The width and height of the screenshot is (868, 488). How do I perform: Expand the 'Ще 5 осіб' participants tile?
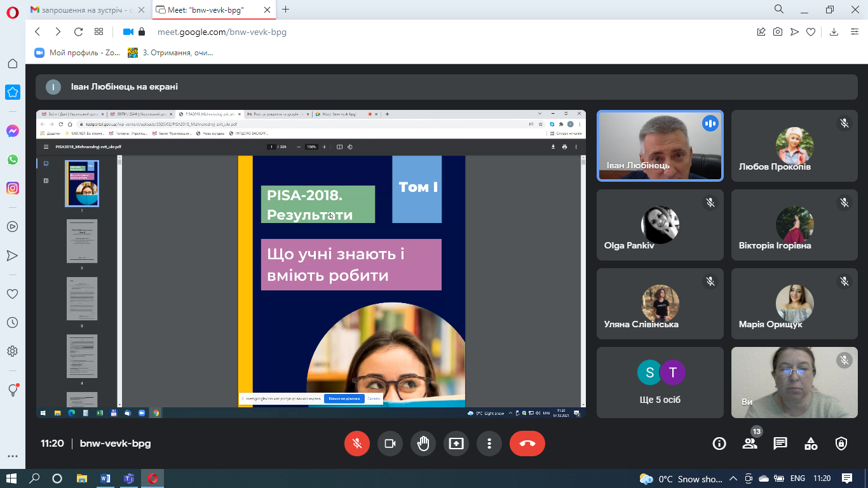pyautogui.click(x=660, y=382)
